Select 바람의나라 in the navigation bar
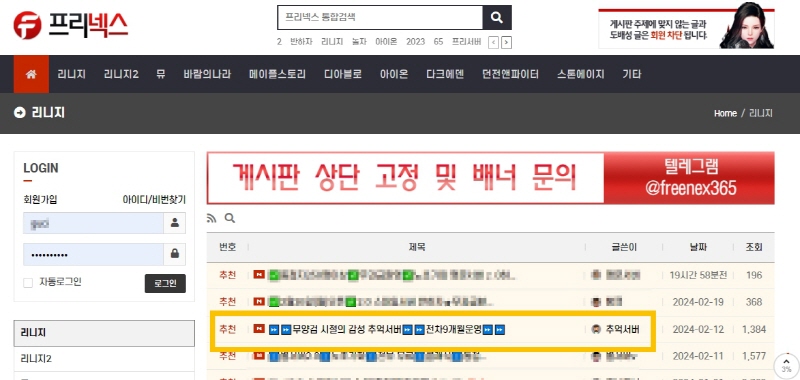Image resolution: width=800 pixels, height=380 pixels. click(207, 74)
